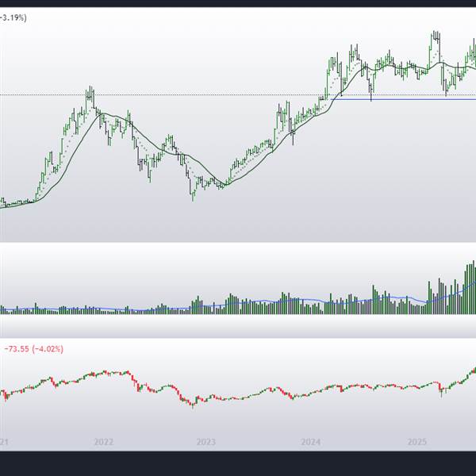Click the partially visible 21 year label
Image resolution: width=476 pixels, height=476 pixels.
(4, 441)
